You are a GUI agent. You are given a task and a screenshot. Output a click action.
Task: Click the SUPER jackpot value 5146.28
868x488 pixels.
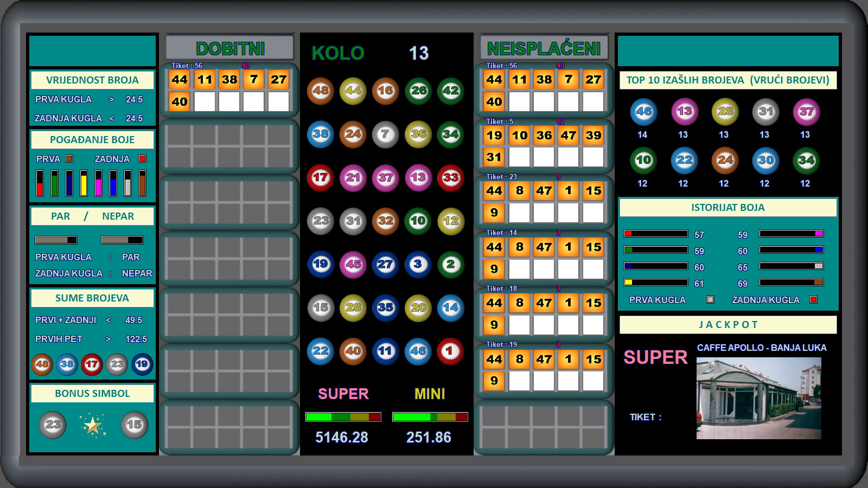coord(342,437)
